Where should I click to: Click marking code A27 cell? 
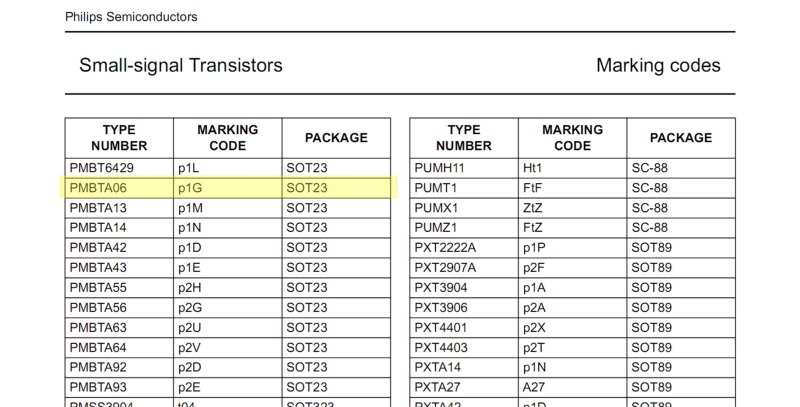tap(535, 386)
